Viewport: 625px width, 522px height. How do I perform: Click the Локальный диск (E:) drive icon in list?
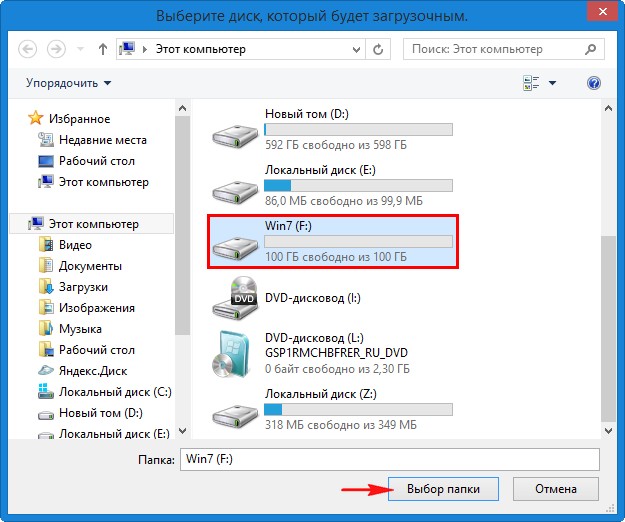(x=235, y=192)
